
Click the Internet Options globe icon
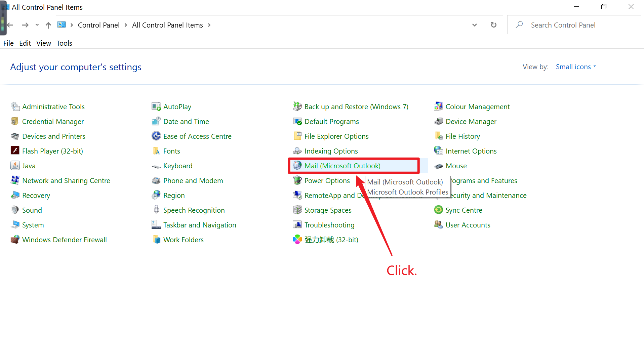[439, 151]
